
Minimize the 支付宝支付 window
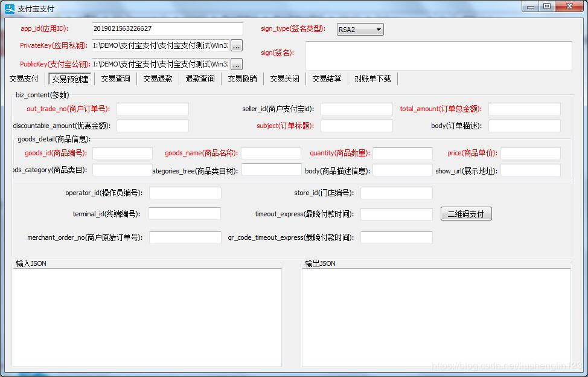pyautogui.click(x=531, y=7)
